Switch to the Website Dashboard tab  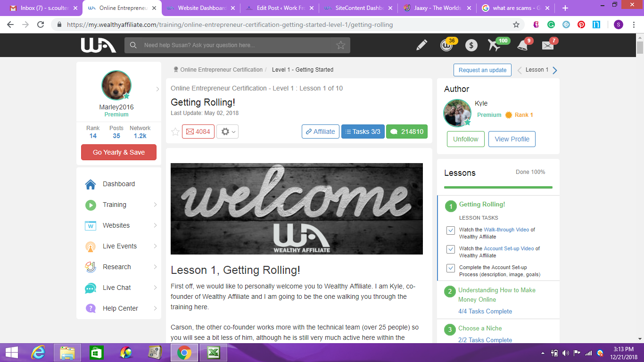pos(200,8)
